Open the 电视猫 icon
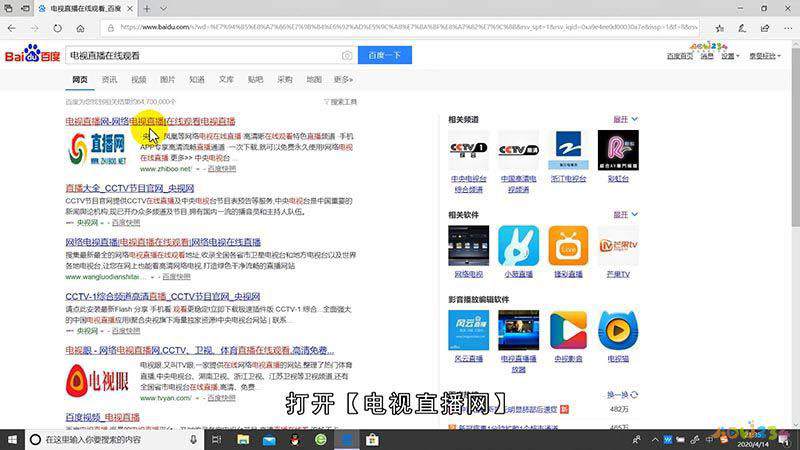Viewport: 800px width, 450px height. [618, 330]
